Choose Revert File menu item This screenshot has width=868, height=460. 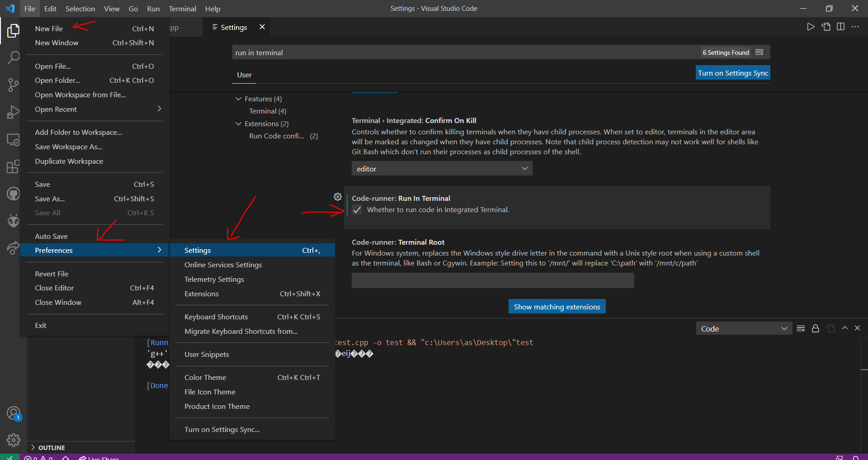(94, 274)
